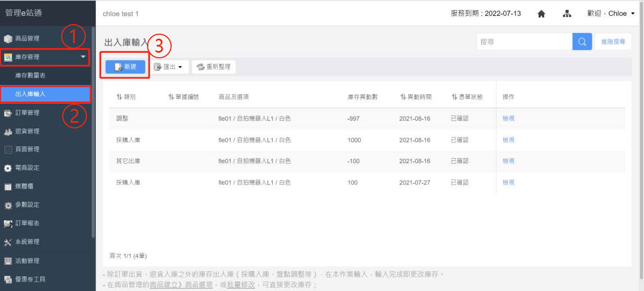Open 系統管理 tools in sidebar
This screenshot has width=644, height=291.
pyautogui.click(x=27, y=242)
